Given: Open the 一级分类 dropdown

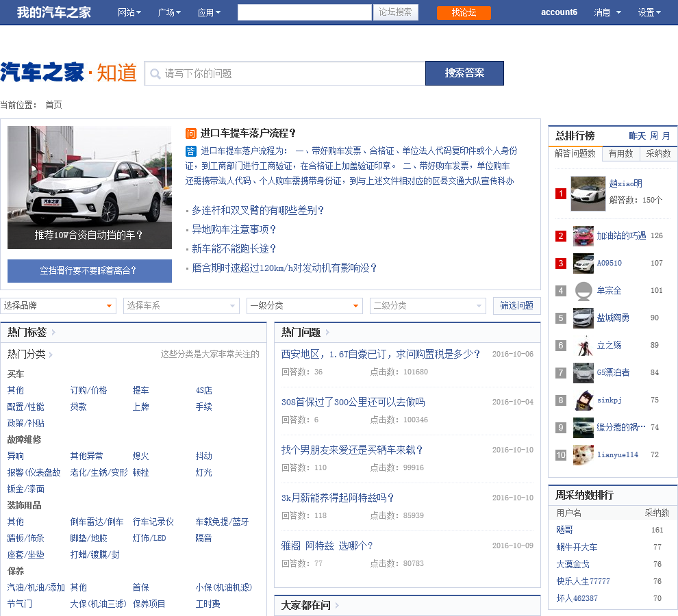Looking at the screenshot, I should 304,306.
